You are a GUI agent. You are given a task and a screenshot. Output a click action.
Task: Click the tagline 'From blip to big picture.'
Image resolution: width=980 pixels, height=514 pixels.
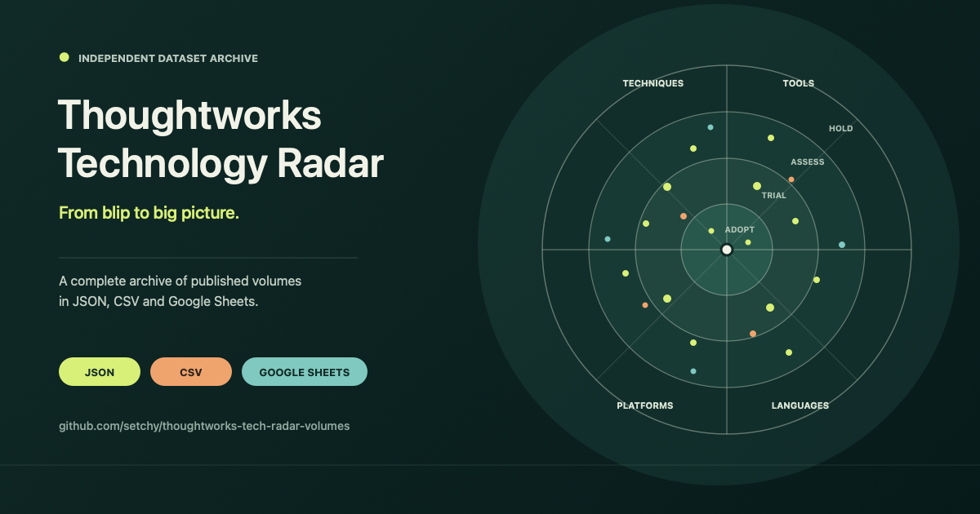tap(149, 213)
